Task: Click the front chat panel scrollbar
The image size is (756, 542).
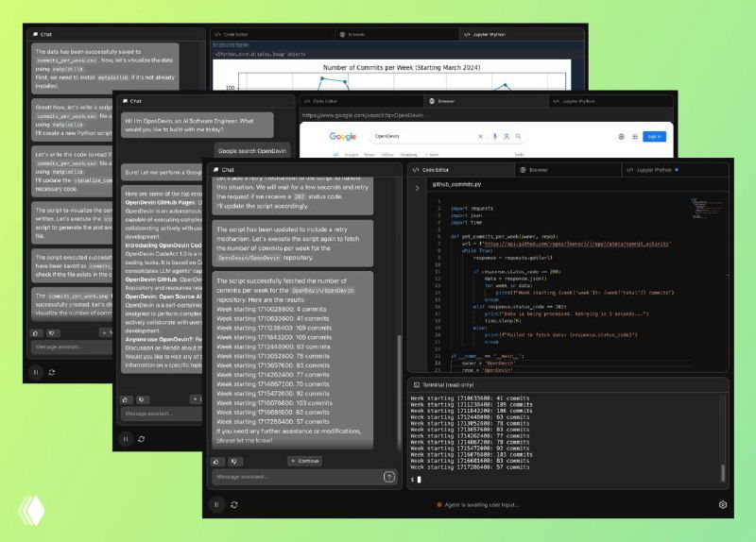Action: pyautogui.click(x=399, y=393)
